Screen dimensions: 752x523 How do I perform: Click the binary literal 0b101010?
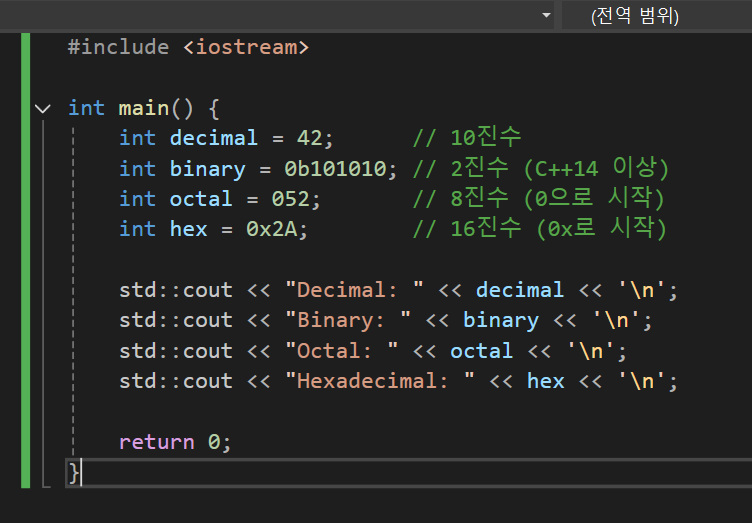[x=335, y=169]
